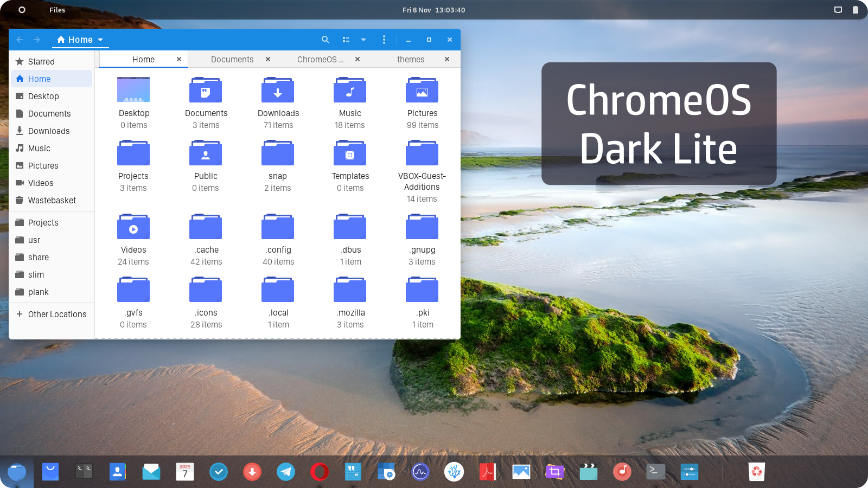
Task: Open the calendar app in dock
Action: pyautogui.click(x=185, y=472)
